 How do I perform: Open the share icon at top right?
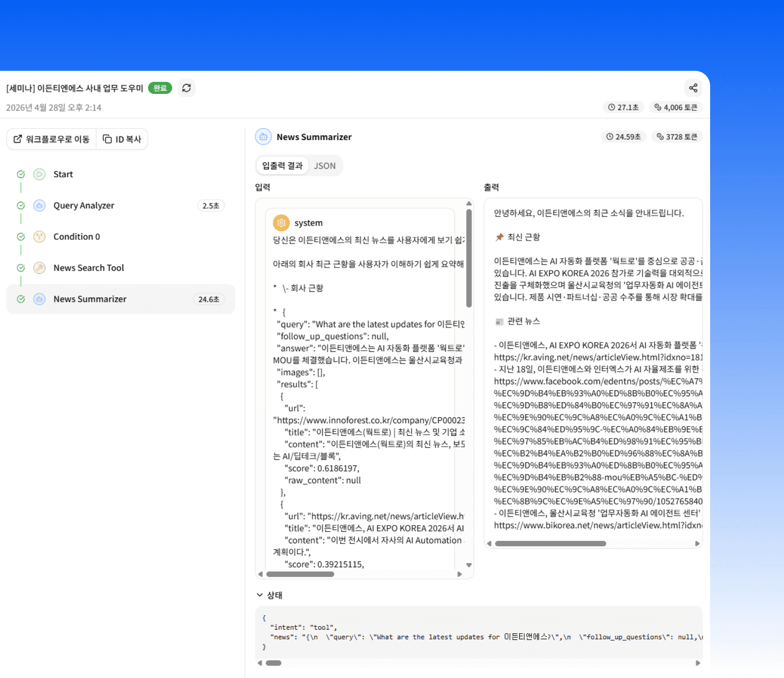pyautogui.click(x=693, y=88)
